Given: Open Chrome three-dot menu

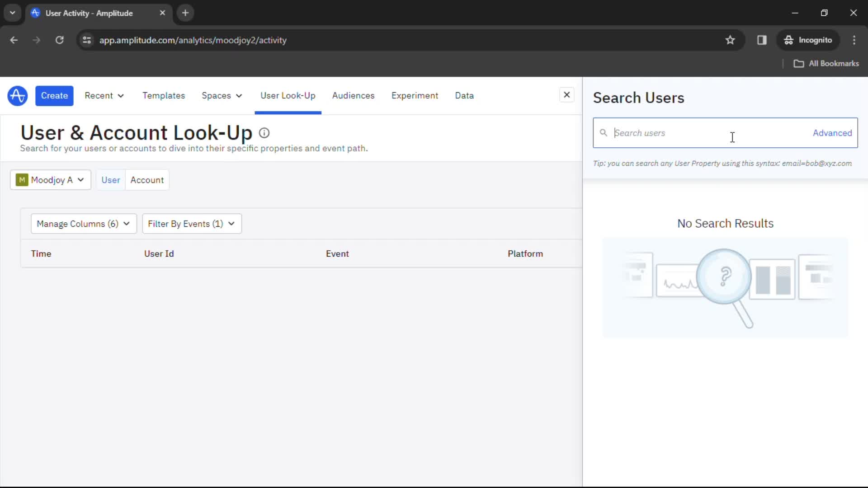Looking at the screenshot, I should coord(854,40).
